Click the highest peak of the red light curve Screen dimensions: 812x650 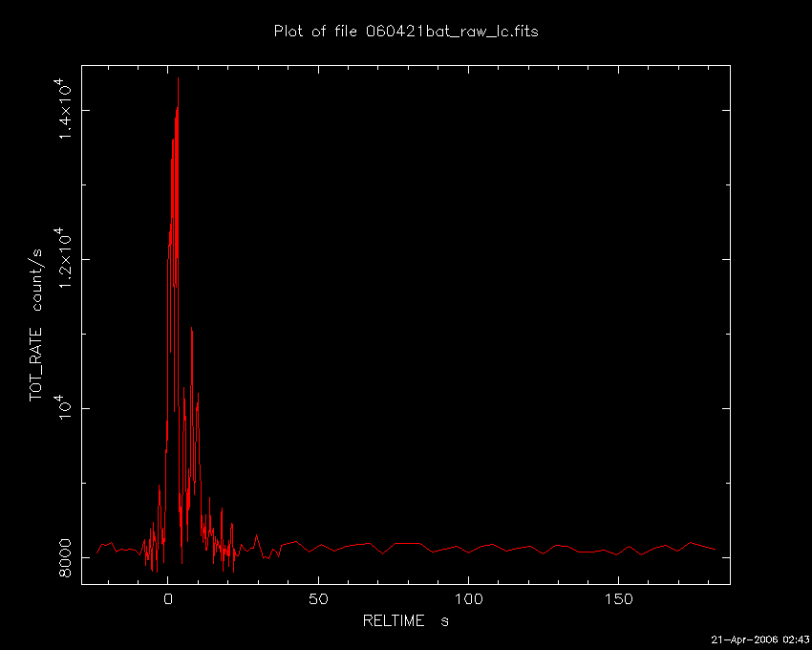178,78
